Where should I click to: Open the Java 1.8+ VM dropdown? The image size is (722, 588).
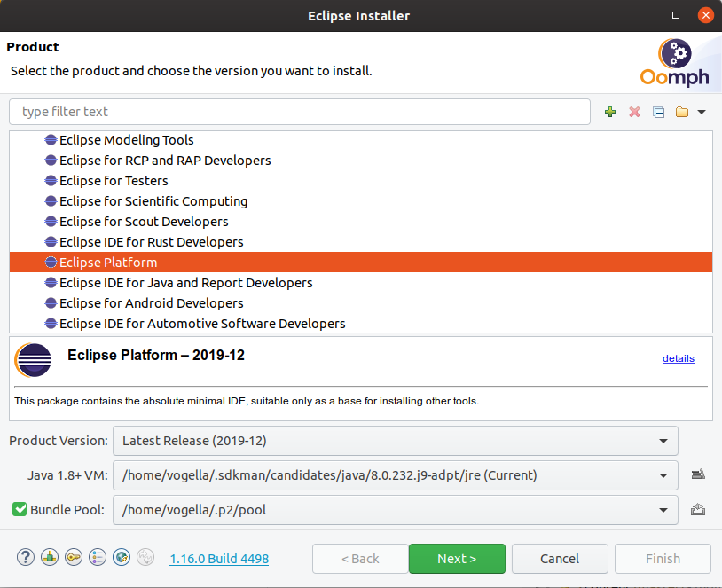pyautogui.click(x=395, y=475)
